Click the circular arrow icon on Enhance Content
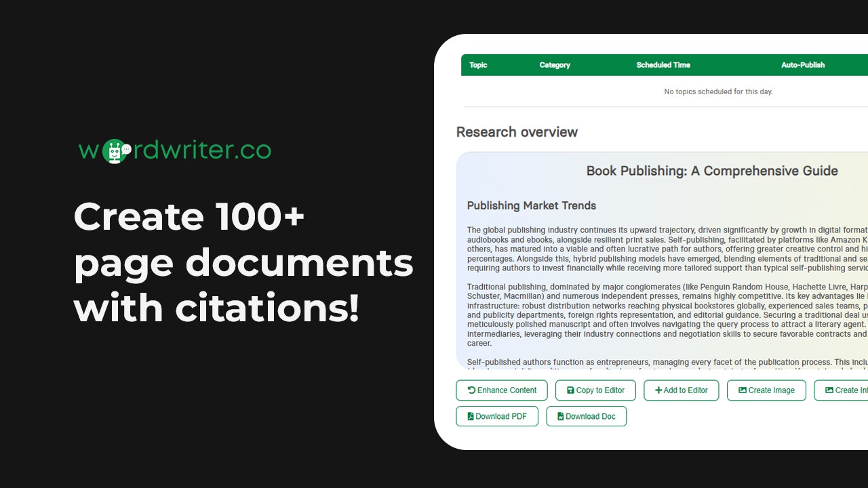 pyautogui.click(x=471, y=390)
